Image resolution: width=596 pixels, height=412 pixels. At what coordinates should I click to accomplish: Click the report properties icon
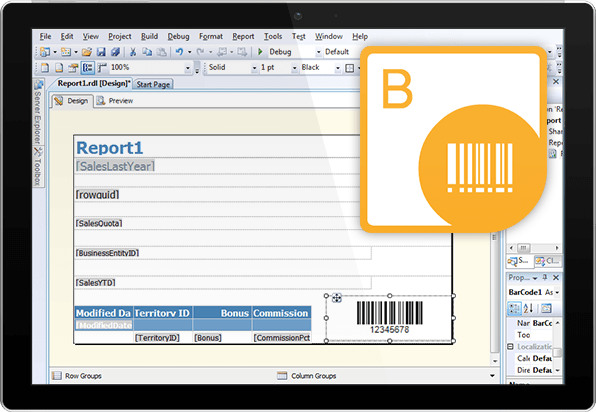click(x=73, y=68)
